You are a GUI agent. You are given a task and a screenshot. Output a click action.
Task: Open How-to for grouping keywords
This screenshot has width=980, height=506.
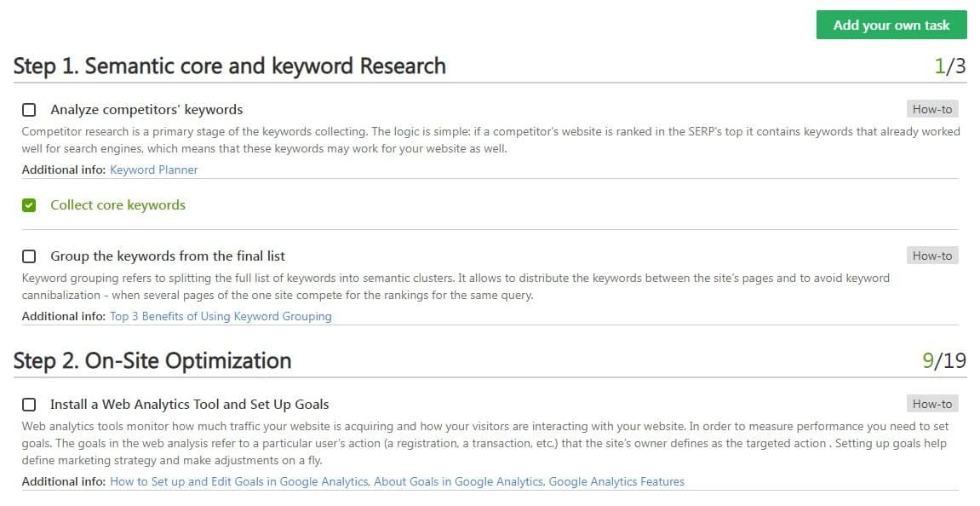coord(931,256)
